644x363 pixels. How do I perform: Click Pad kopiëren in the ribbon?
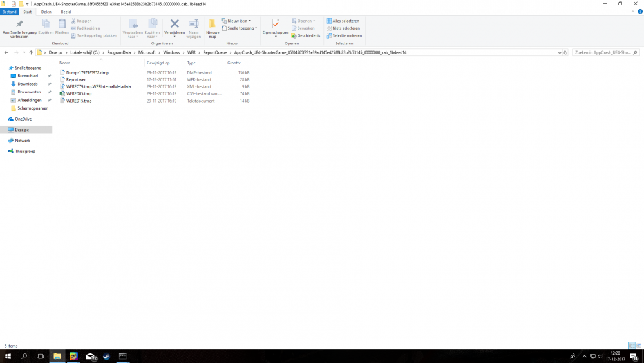pos(86,28)
